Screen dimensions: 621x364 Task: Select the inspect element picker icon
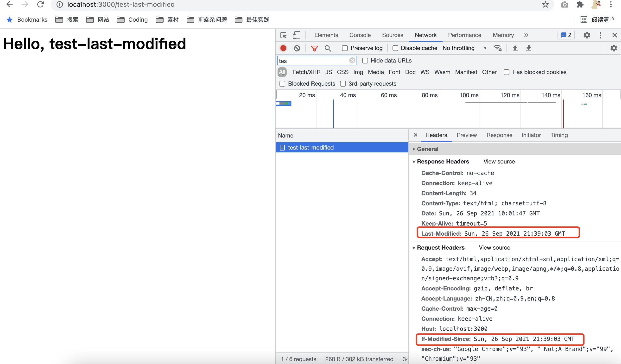(284, 35)
